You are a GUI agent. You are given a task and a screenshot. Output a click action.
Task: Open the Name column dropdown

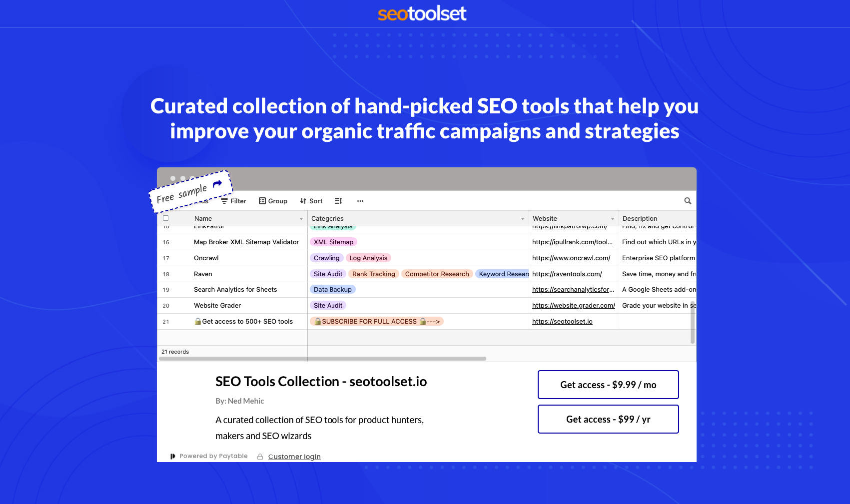(301, 218)
